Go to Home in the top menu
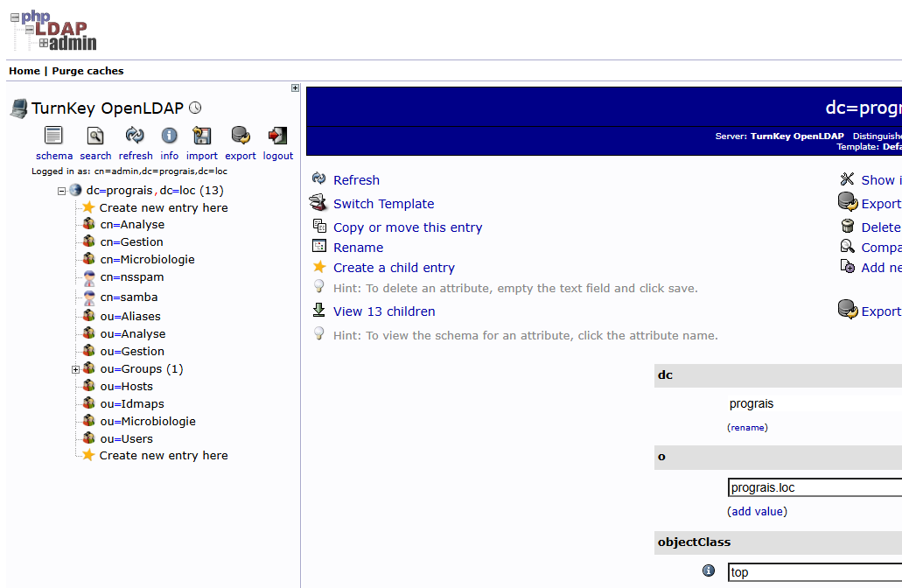Viewport: 902px width, 588px height. tap(24, 71)
